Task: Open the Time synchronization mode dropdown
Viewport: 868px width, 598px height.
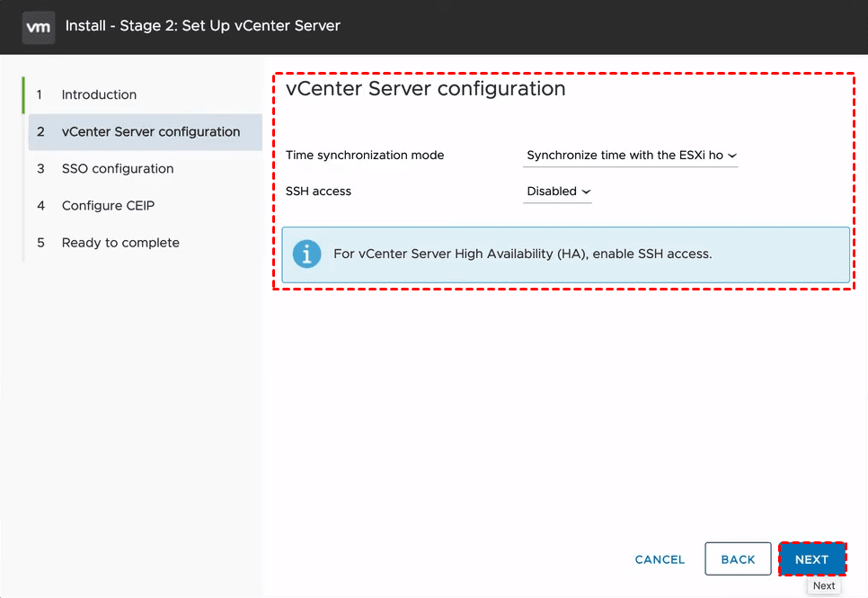Action: (629, 156)
